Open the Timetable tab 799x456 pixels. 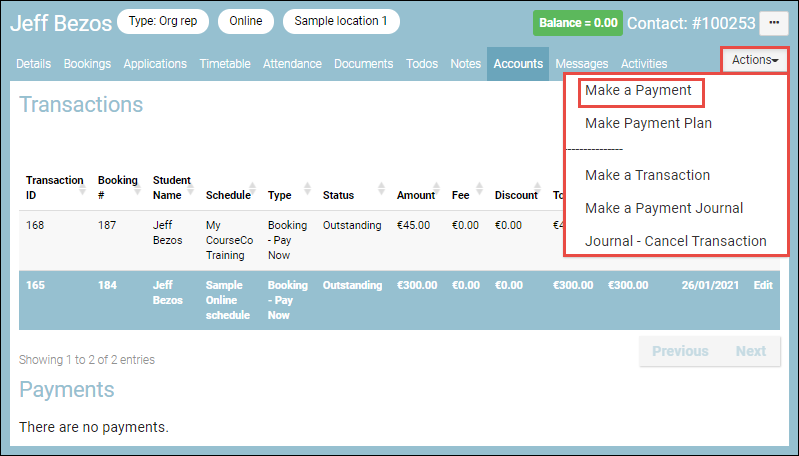pyautogui.click(x=225, y=64)
